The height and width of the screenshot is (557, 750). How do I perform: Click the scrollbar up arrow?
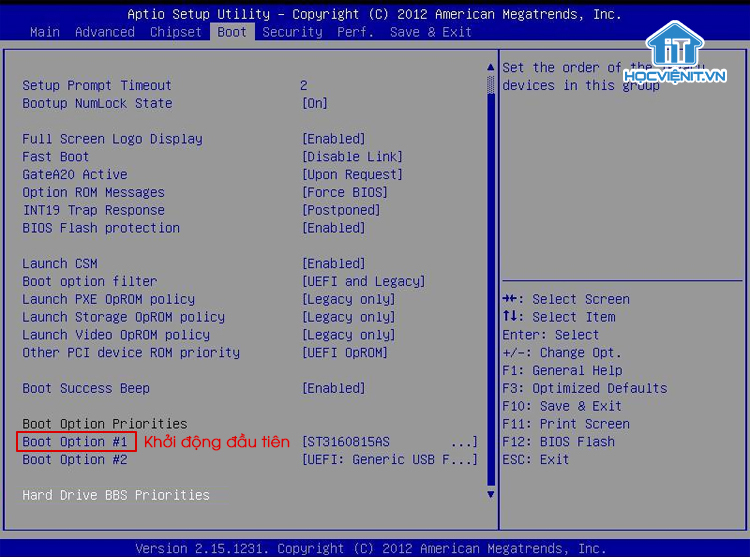click(x=490, y=67)
